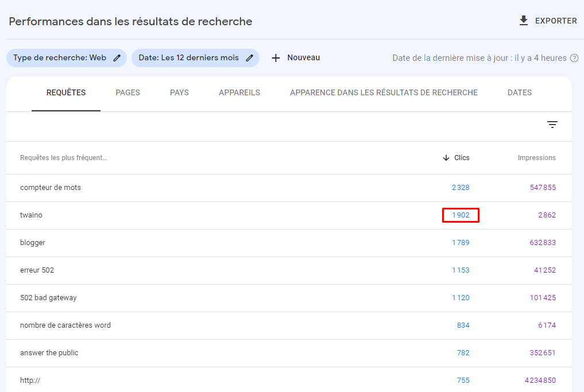This screenshot has height=392, width=584.
Task: Select the Appareils tab
Action: (239, 92)
